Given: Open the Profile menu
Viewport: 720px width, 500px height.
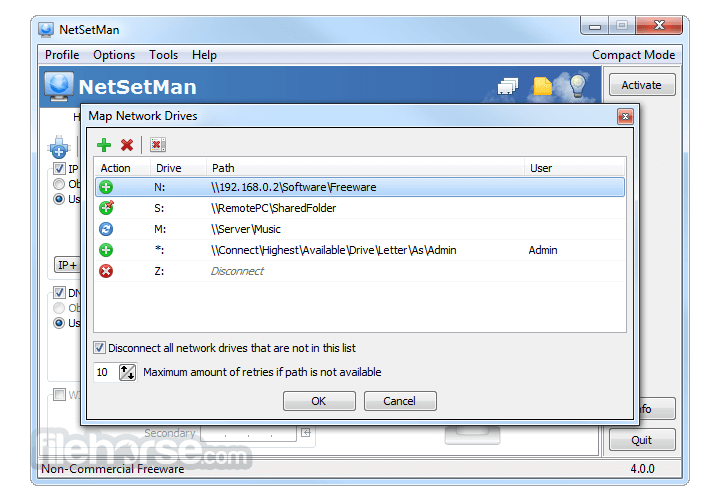Looking at the screenshot, I should [x=62, y=55].
